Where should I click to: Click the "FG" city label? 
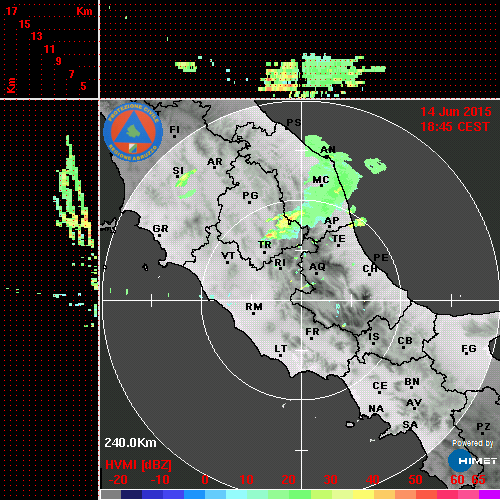pos(469,349)
